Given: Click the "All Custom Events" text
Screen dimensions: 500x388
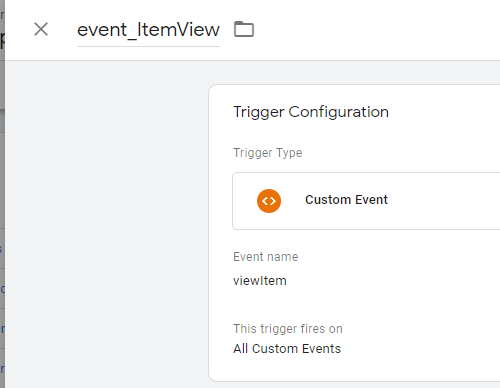Looking at the screenshot, I should click(x=287, y=349).
